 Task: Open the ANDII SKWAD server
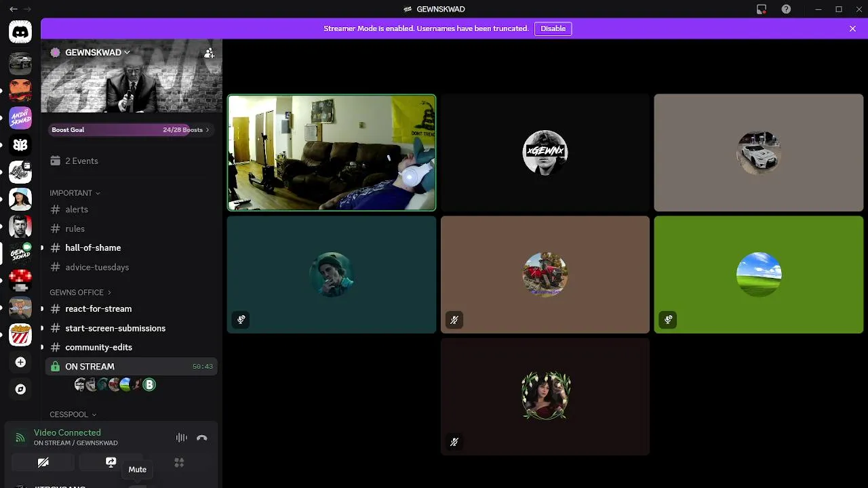(x=20, y=117)
